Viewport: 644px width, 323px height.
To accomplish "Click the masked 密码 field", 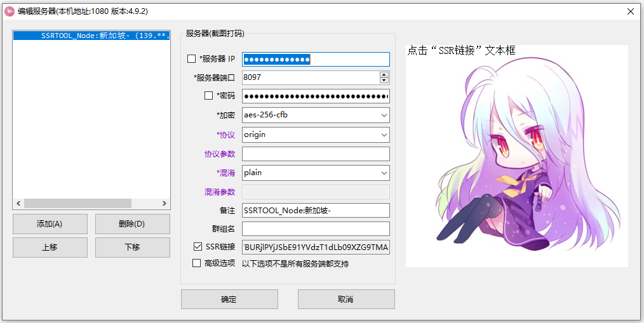I will tap(316, 96).
